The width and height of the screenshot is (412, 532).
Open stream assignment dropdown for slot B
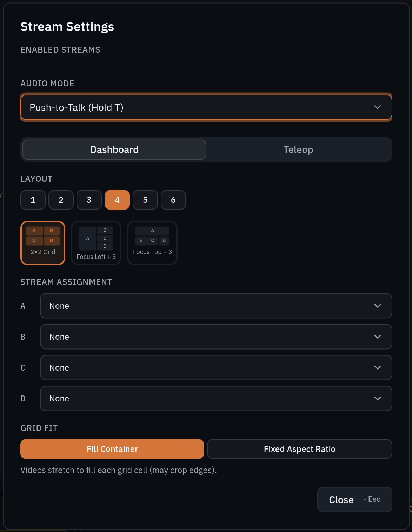(x=216, y=337)
